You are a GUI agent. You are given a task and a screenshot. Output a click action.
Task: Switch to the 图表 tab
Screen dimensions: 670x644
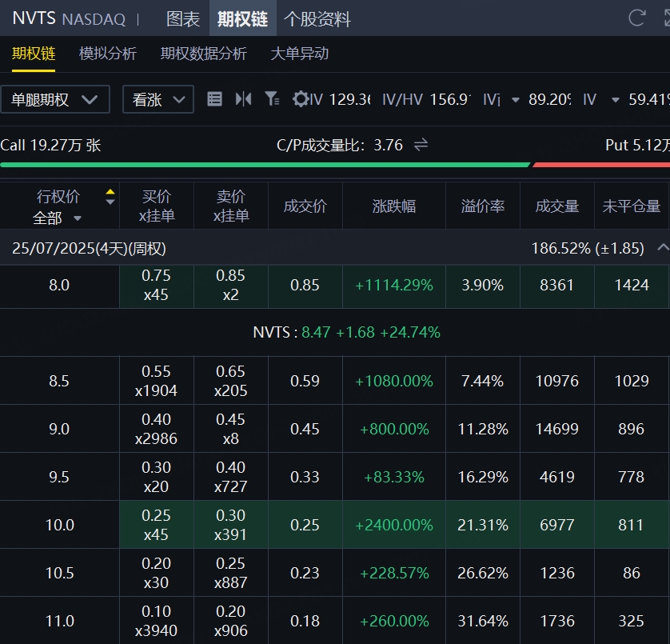[x=183, y=19]
